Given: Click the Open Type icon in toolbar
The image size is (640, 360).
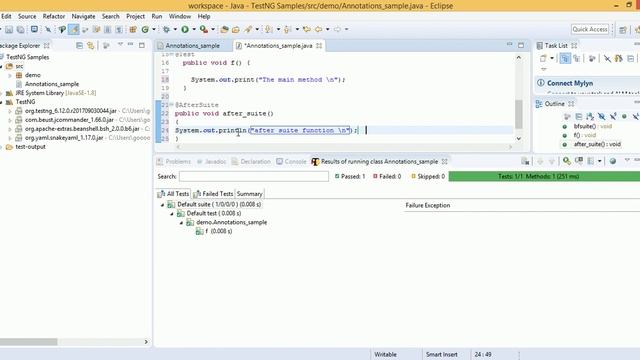Looking at the screenshot, I should click(x=224, y=29).
